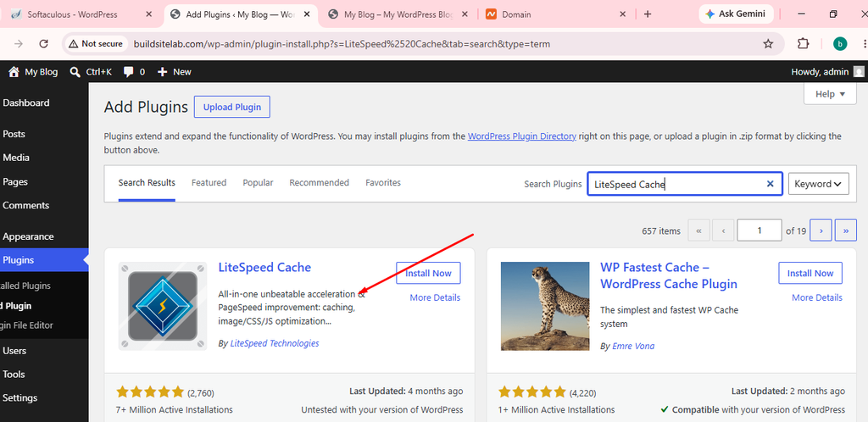Image resolution: width=868 pixels, height=422 pixels.
Task: Click the Upload Plugin button
Action: [x=232, y=108]
